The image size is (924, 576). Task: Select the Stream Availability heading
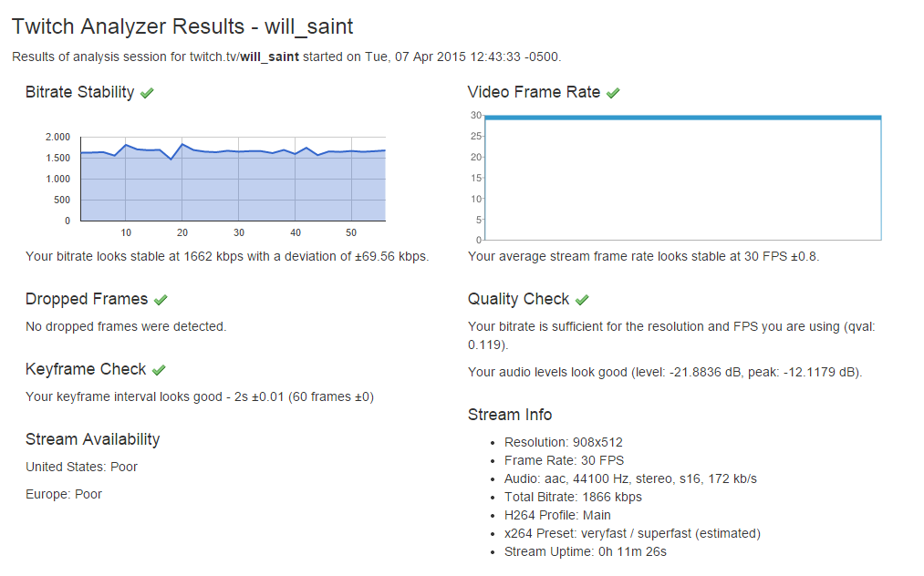point(92,439)
